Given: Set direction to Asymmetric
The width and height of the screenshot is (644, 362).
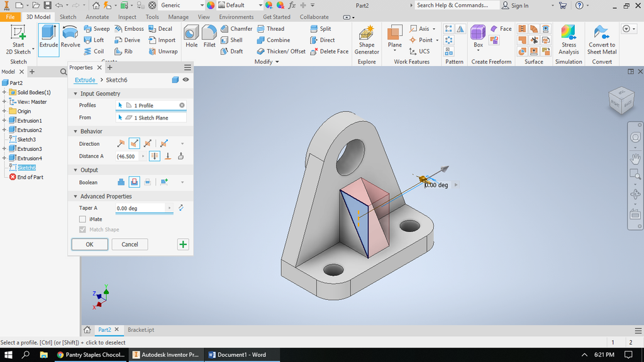Looking at the screenshot, I should 164,144.
